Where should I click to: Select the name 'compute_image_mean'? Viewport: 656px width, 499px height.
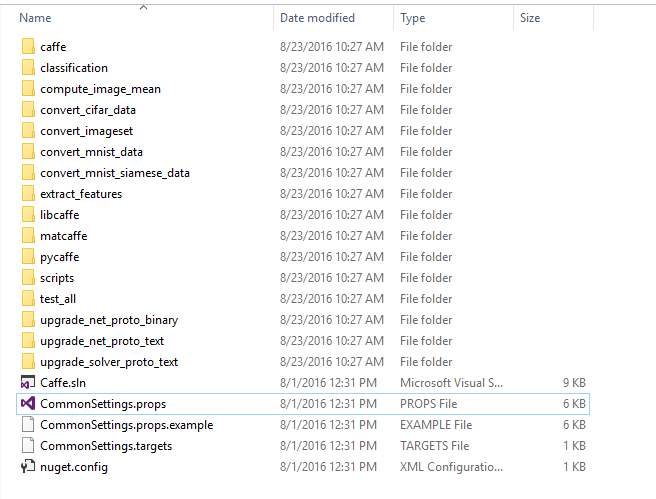pyautogui.click(x=100, y=89)
